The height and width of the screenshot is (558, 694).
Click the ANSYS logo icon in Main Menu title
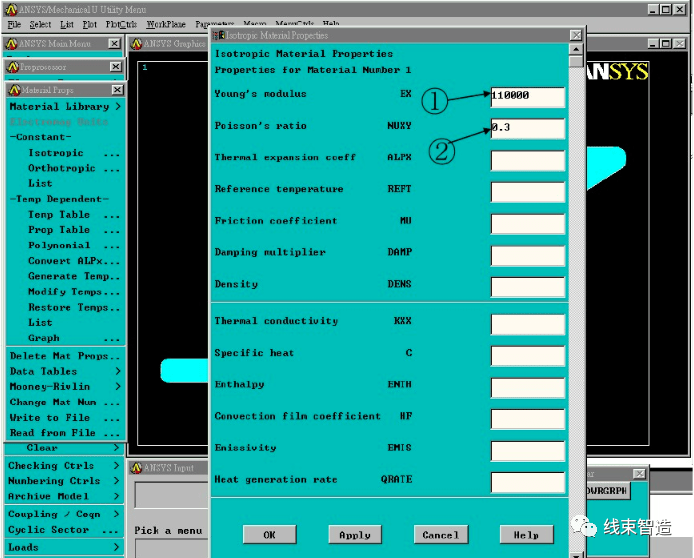coord(12,44)
